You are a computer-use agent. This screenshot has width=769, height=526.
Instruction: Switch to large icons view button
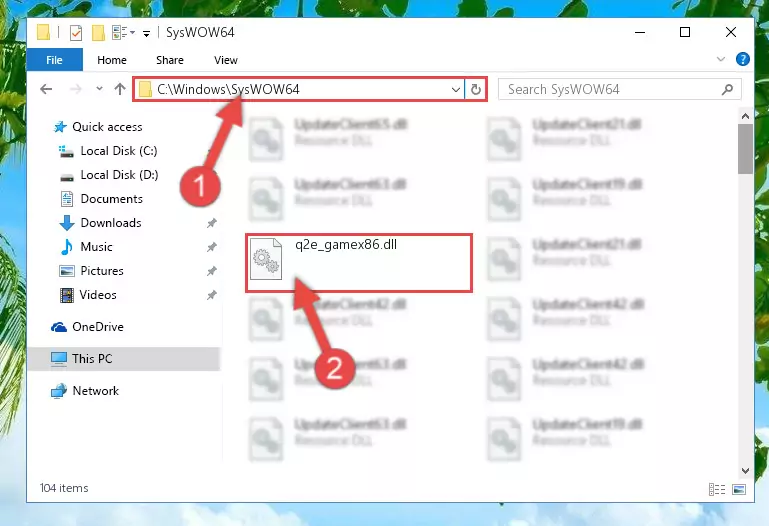pos(739,489)
